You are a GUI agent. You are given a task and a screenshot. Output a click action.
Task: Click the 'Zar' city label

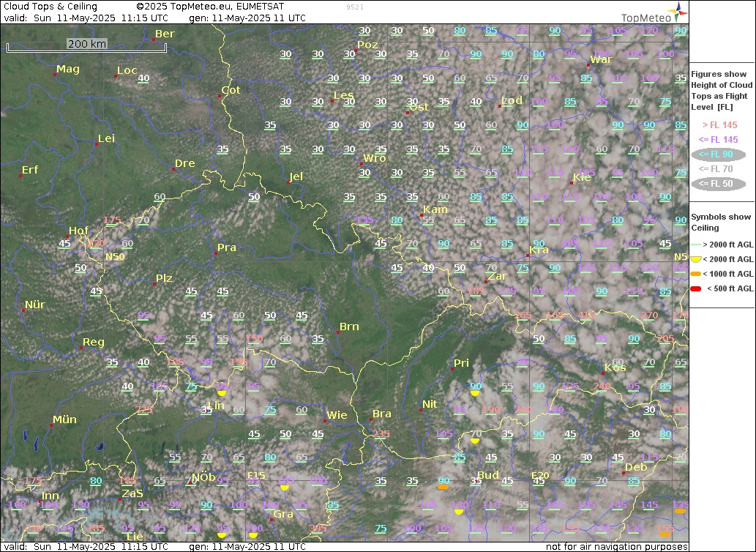click(x=497, y=276)
